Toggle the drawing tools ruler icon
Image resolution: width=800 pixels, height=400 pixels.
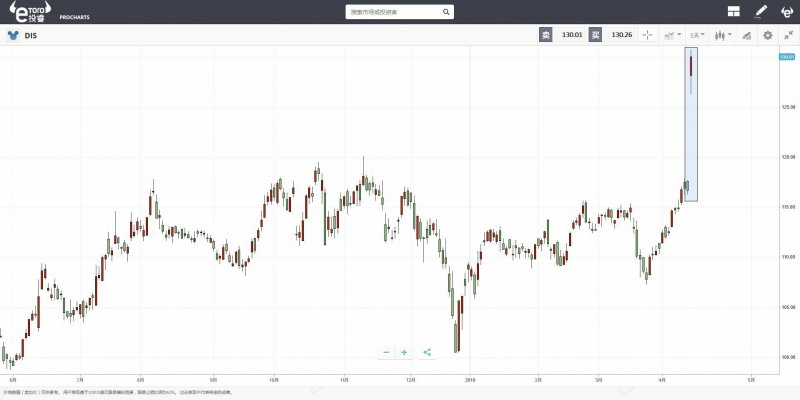pos(746,35)
